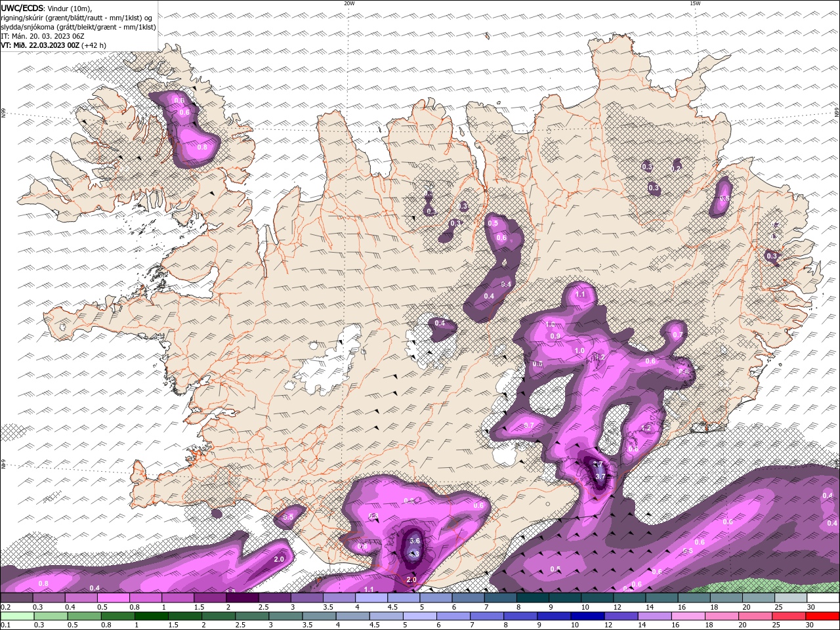Click the "1.6" precipitation value on the map
This screenshot has height=630, width=840.
pos(550,324)
